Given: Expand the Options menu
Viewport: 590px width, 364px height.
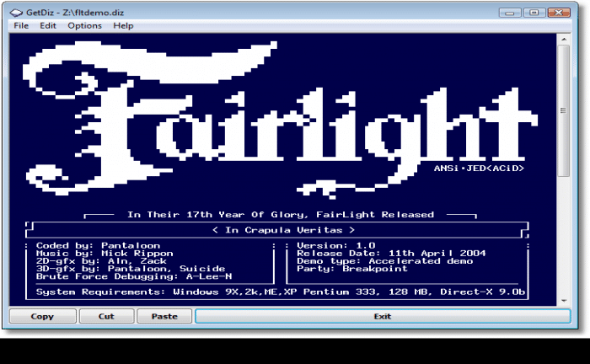Looking at the screenshot, I should click(x=84, y=26).
